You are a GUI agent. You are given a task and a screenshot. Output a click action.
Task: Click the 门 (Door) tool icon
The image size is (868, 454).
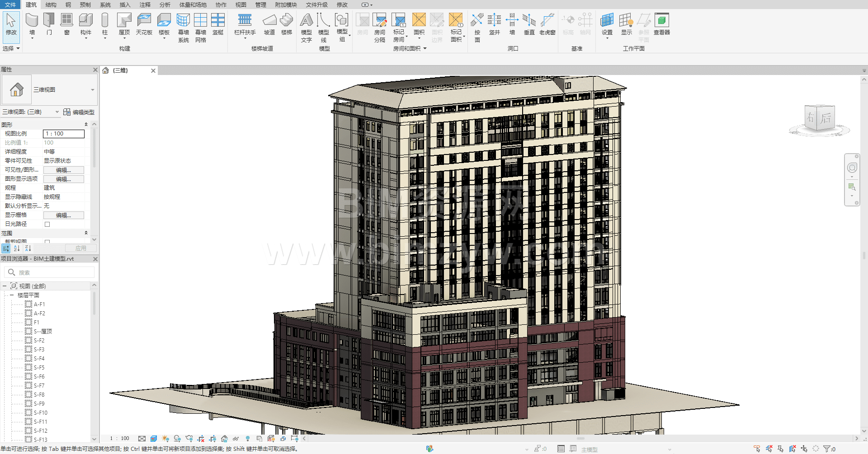49,24
